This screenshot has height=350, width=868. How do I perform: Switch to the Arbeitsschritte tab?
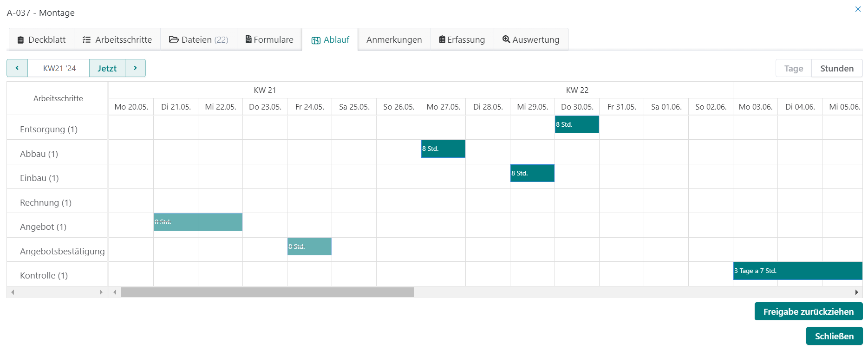(117, 40)
